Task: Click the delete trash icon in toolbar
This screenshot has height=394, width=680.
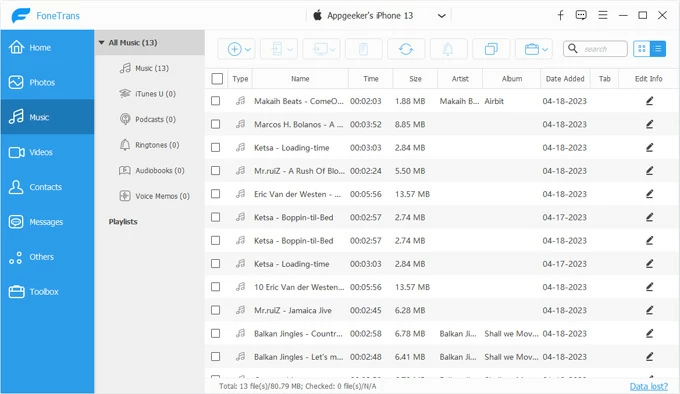Action: [x=363, y=49]
